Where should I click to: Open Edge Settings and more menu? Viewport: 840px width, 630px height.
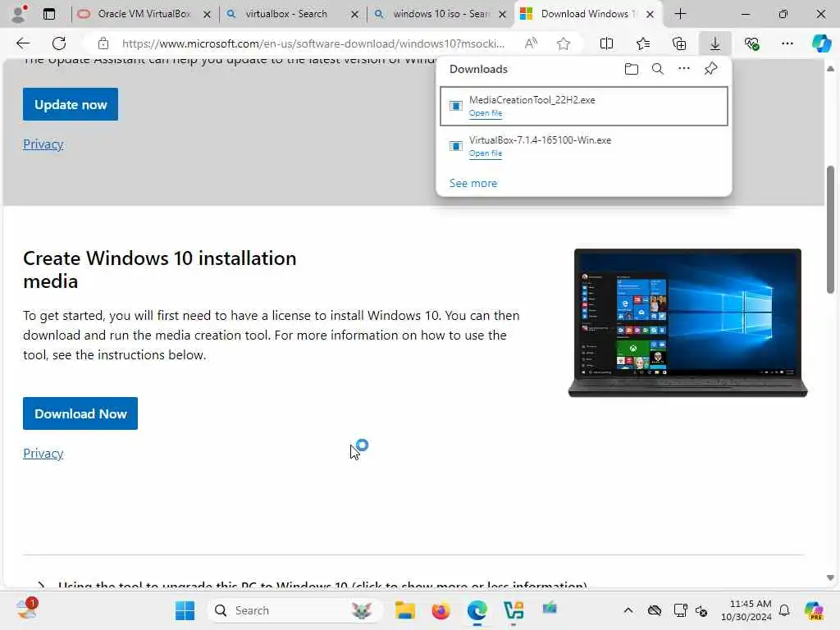(x=787, y=43)
